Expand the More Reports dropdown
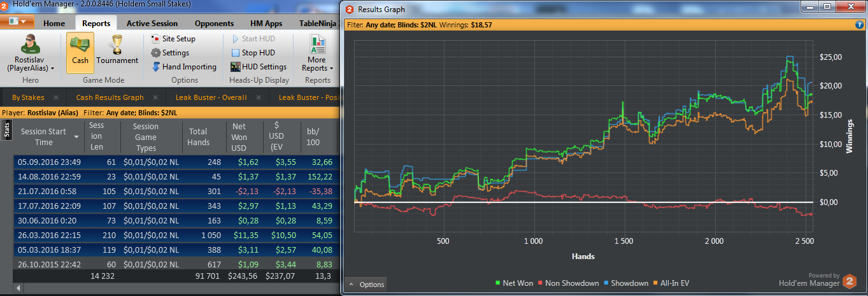This screenshot has height=296, width=868. click(317, 53)
